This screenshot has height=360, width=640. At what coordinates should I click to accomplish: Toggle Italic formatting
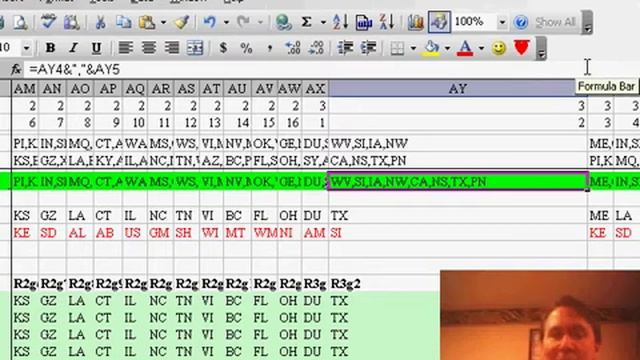(x=73, y=48)
